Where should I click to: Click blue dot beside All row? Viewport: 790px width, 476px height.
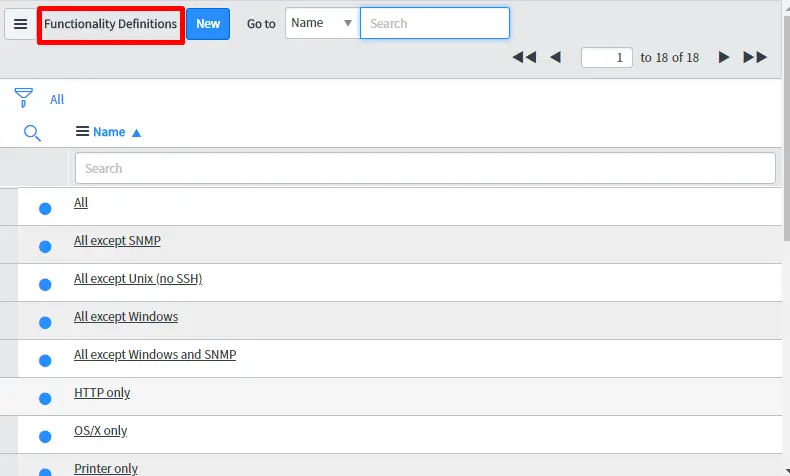pos(45,209)
